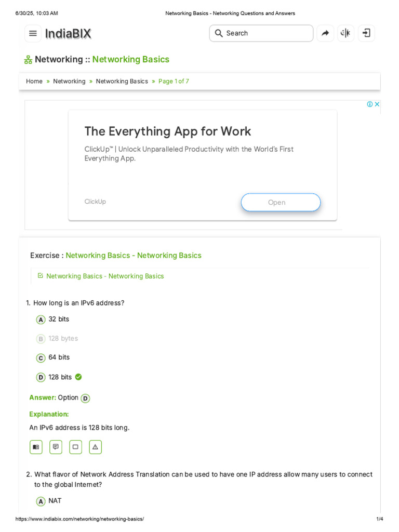399x532 pixels.
Task: Click the workspace rectangle icon
Action: click(75, 447)
